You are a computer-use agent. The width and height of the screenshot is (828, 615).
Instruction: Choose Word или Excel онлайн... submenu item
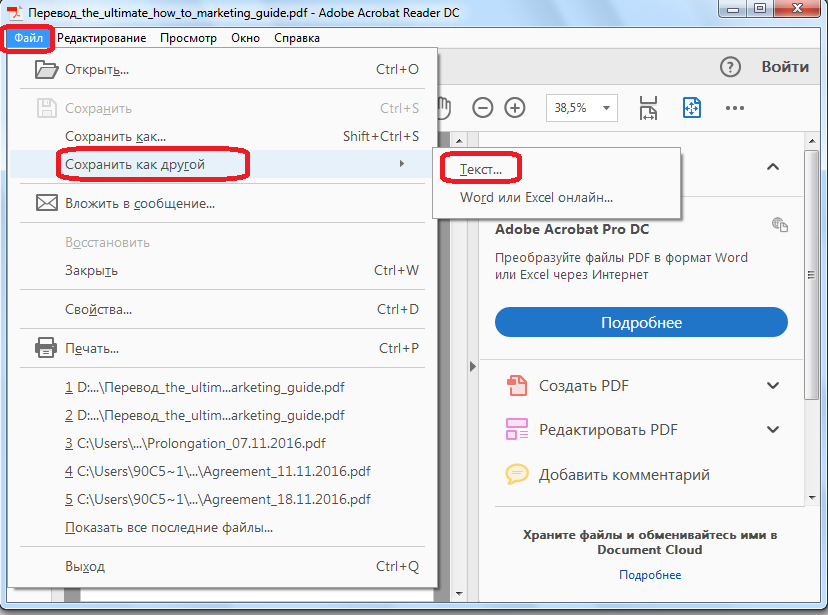point(536,198)
